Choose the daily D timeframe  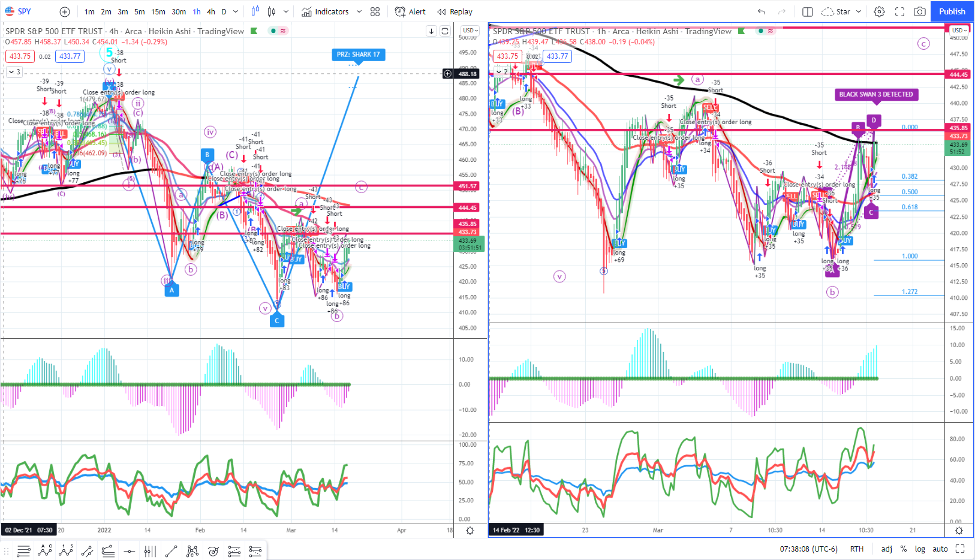pyautogui.click(x=224, y=11)
